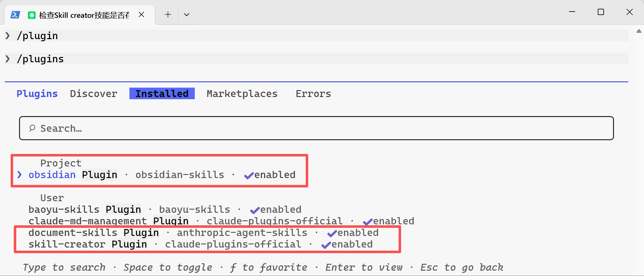Open a new terminal tab with plus
This screenshot has width=644, height=276.
point(168,15)
